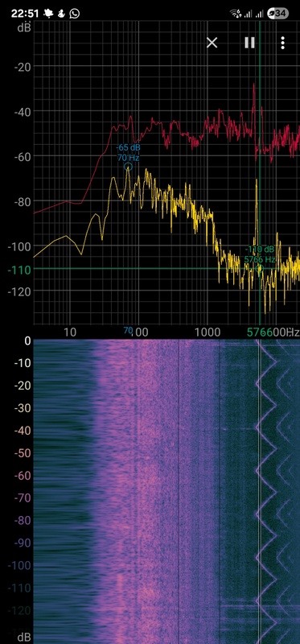The image size is (300, 644).
Task: Tap the -100 dB spectrum axis label
Action: pyautogui.click(x=18, y=246)
